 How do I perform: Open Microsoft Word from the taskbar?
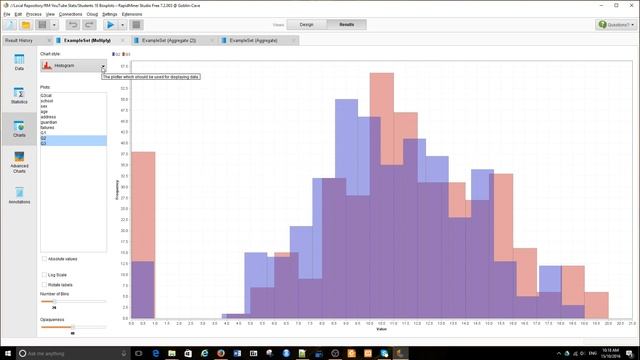237,353
